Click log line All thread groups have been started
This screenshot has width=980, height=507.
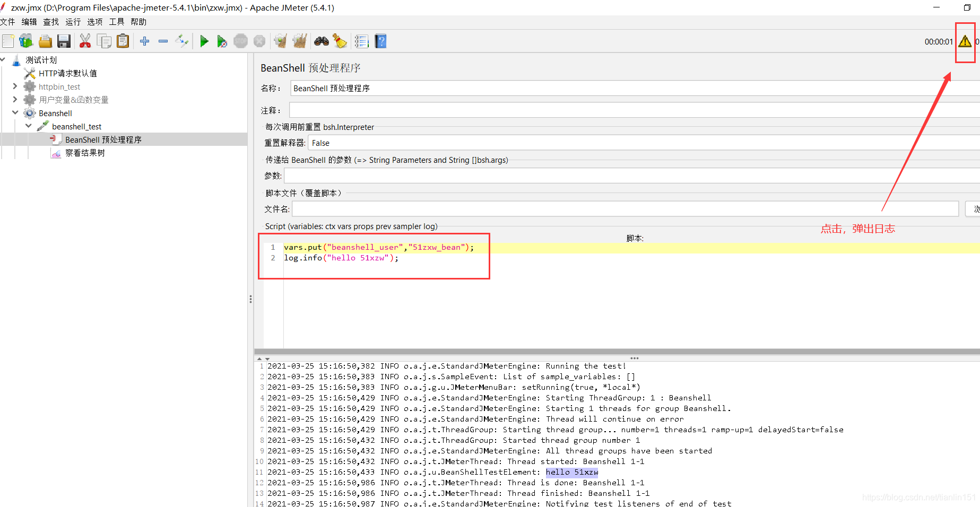(x=490, y=451)
